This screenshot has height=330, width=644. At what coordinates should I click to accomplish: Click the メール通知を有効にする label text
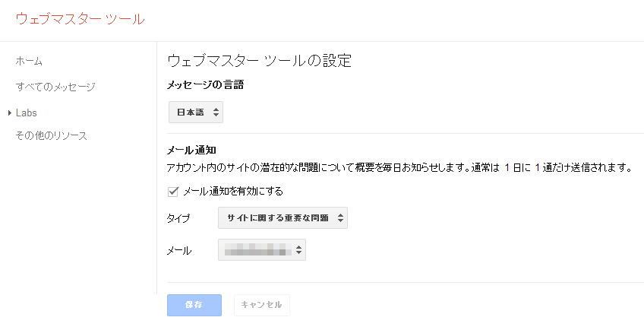point(233,192)
